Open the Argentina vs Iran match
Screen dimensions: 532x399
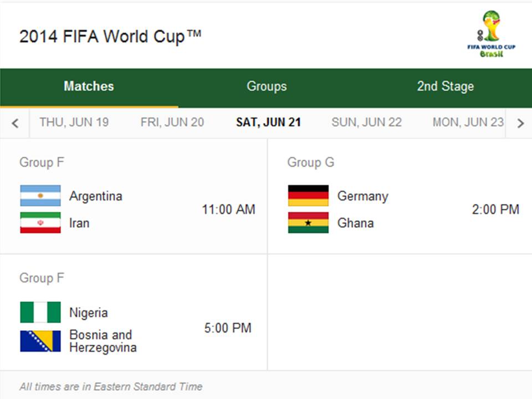[133, 209]
